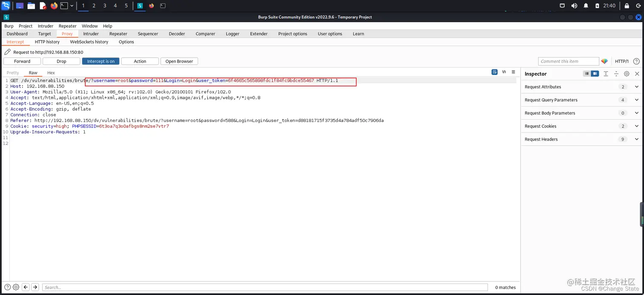Check the battery power indicator
Viewport: 644px width, 295px height.
[598, 6]
